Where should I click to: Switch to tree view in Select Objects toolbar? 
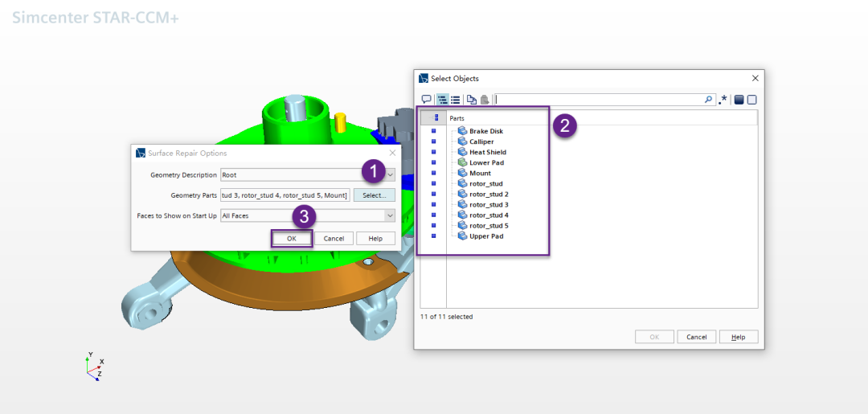[443, 100]
